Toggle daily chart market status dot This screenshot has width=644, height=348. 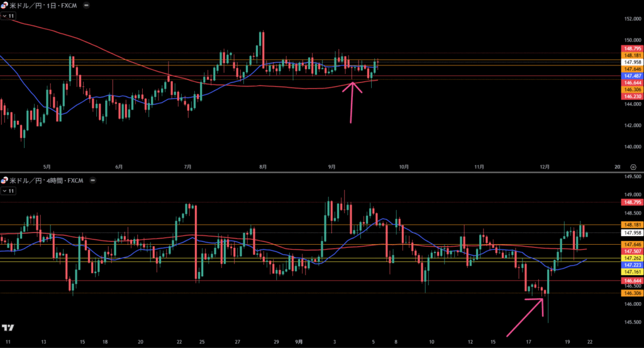point(86,5)
